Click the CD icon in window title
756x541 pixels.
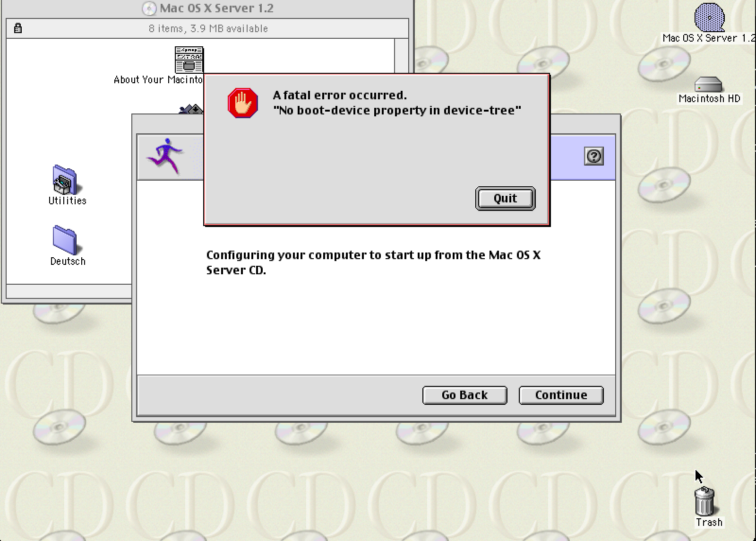[149, 9]
